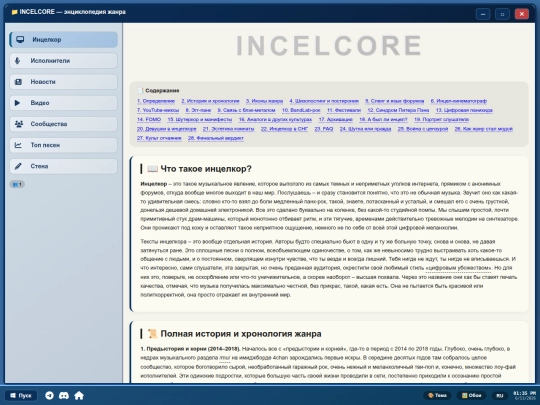
Task: Open the Новости sidebar section
Action: [63, 82]
